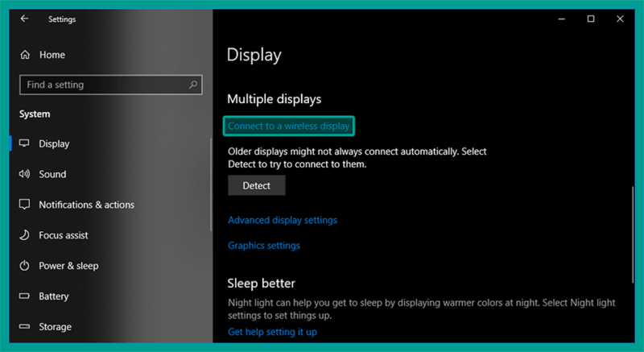Click Connect to a wireless display link

(289, 126)
